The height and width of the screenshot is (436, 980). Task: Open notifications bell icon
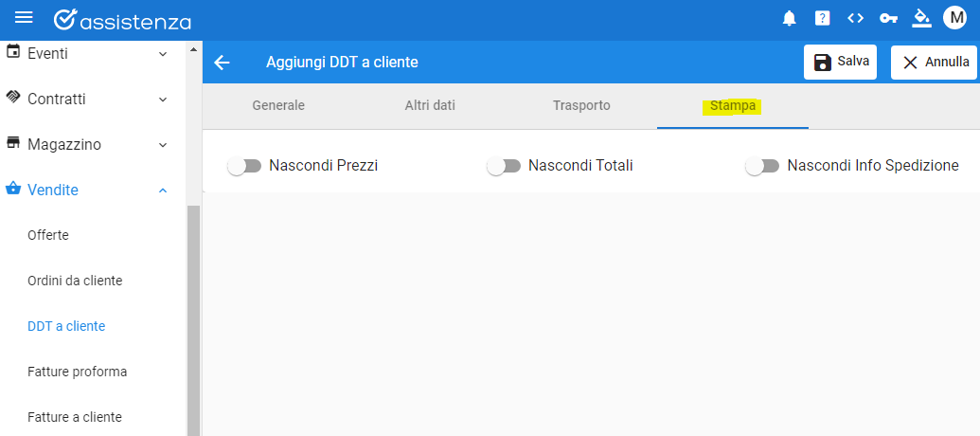point(790,19)
